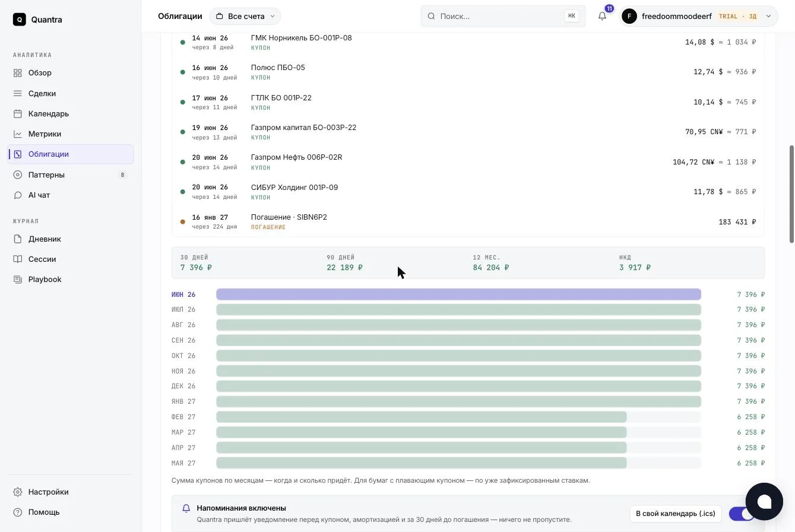Select Полюс ПБО-05 coupon row
This screenshot has height=532, width=795.
(x=468, y=72)
